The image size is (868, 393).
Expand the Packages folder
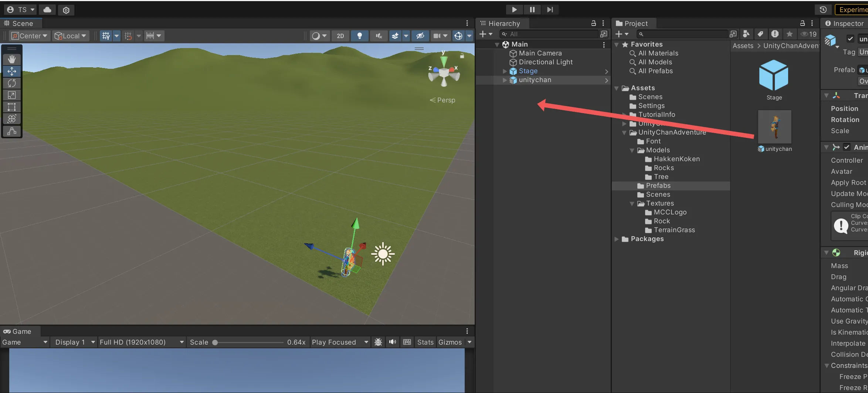(x=616, y=239)
